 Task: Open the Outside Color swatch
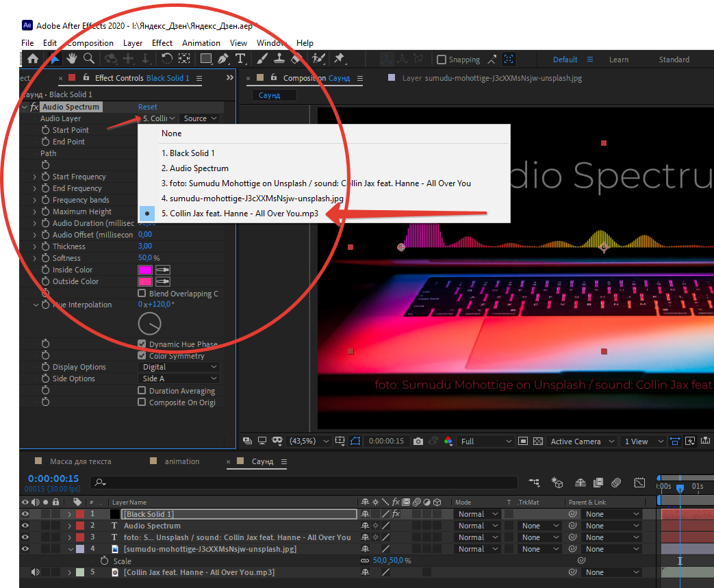[145, 281]
